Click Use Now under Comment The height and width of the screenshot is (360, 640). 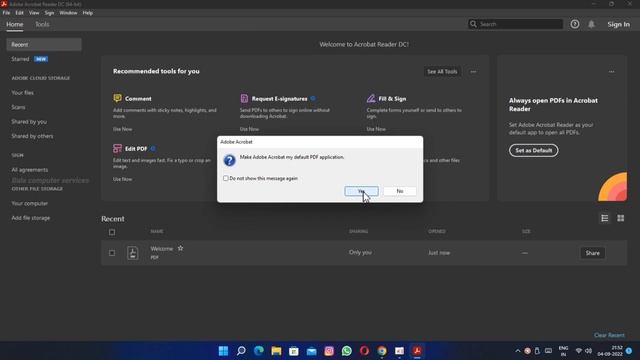coord(122,129)
